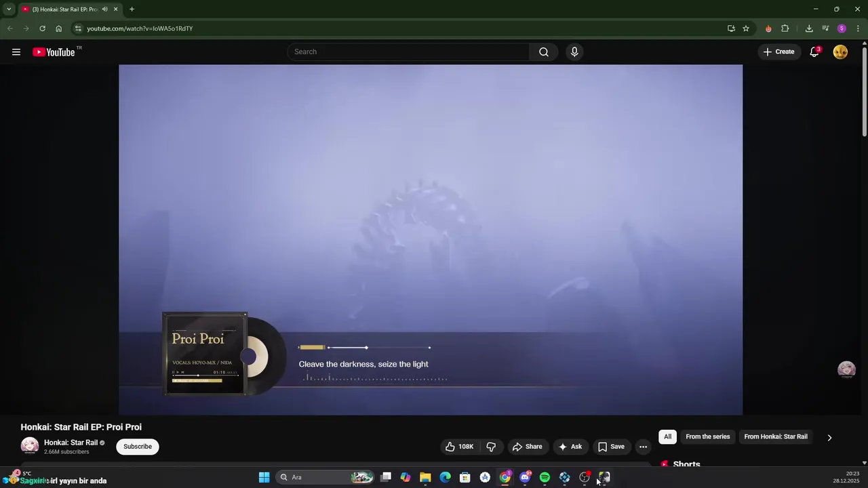View site information icon in address bar

coord(78,28)
